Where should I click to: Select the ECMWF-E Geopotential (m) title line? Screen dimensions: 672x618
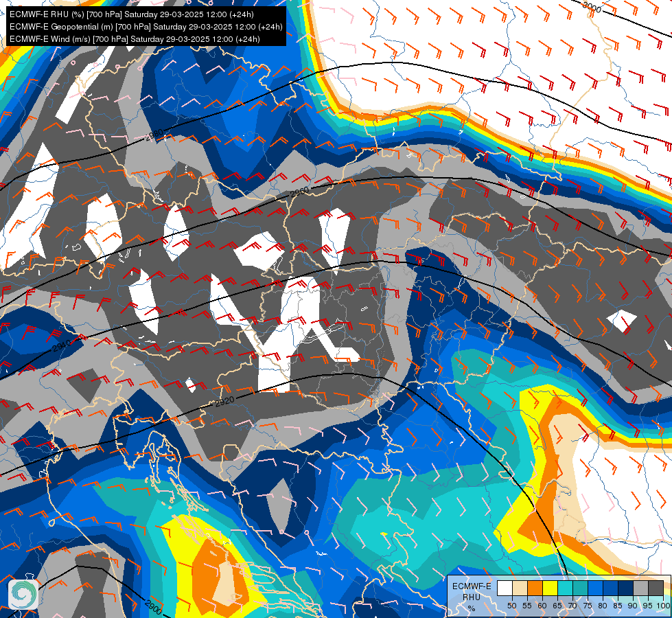146,27
